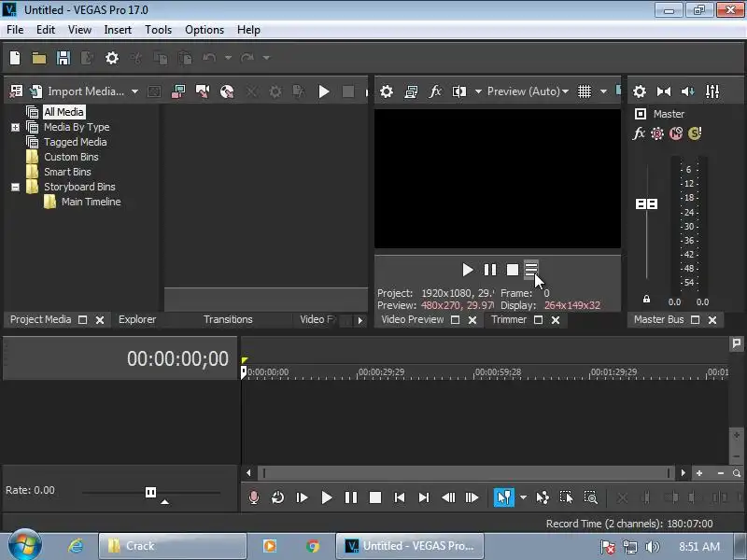Play the video in the preview window

[x=468, y=270]
